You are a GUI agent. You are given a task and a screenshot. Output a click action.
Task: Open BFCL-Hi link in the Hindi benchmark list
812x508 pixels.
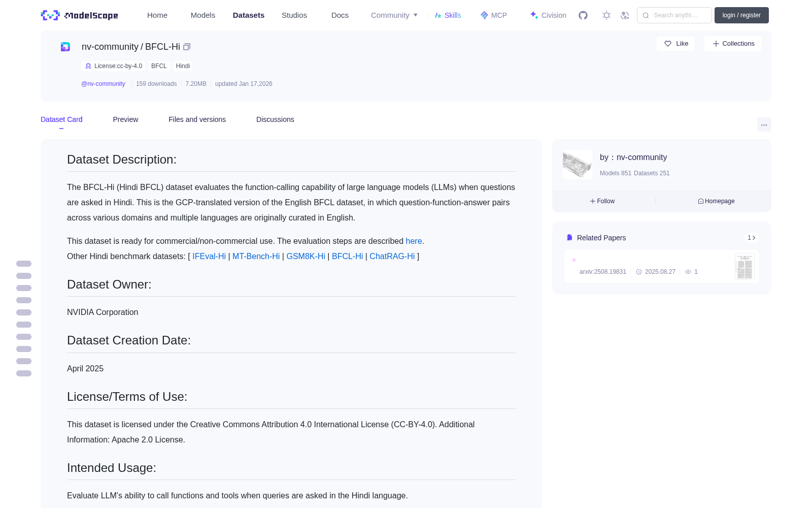point(347,257)
